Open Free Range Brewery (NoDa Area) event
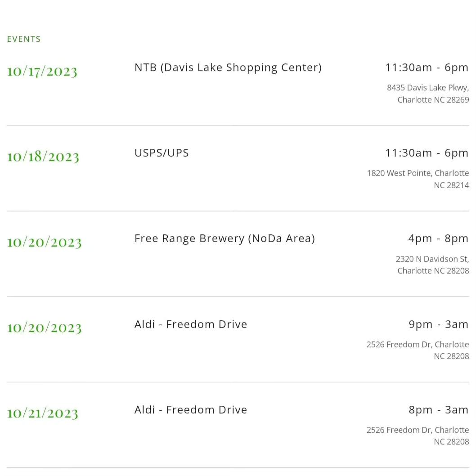476x476 pixels. point(225,238)
